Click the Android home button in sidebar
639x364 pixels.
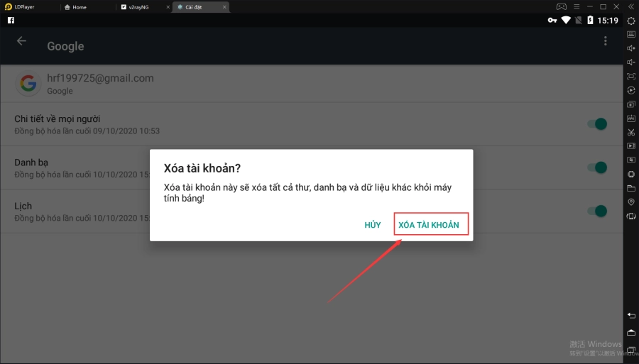631,333
